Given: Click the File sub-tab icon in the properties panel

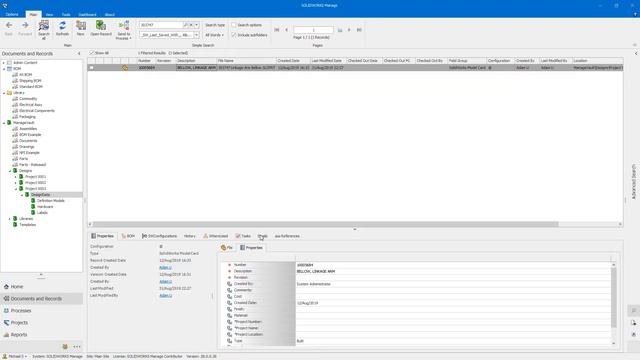Looking at the screenshot, I should (223, 247).
